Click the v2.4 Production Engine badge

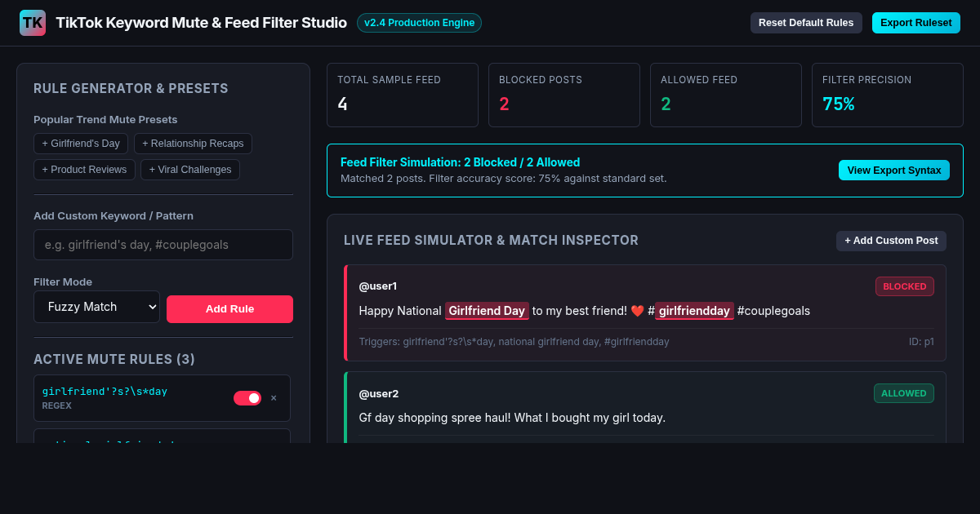pyautogui.click(x=419, y=23)
